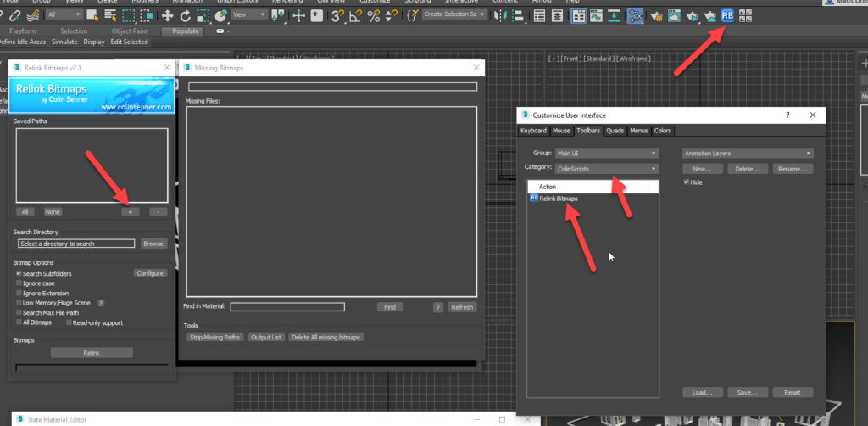Click the Unlink Selection chain icon
Viewport: 868px width, 426px height.
point(15,16)
